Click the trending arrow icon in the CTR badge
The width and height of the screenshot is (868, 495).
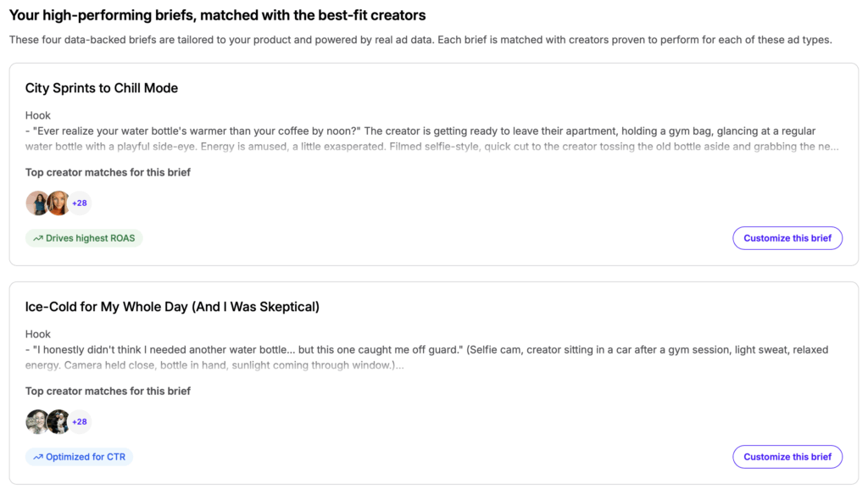point(38,457)
